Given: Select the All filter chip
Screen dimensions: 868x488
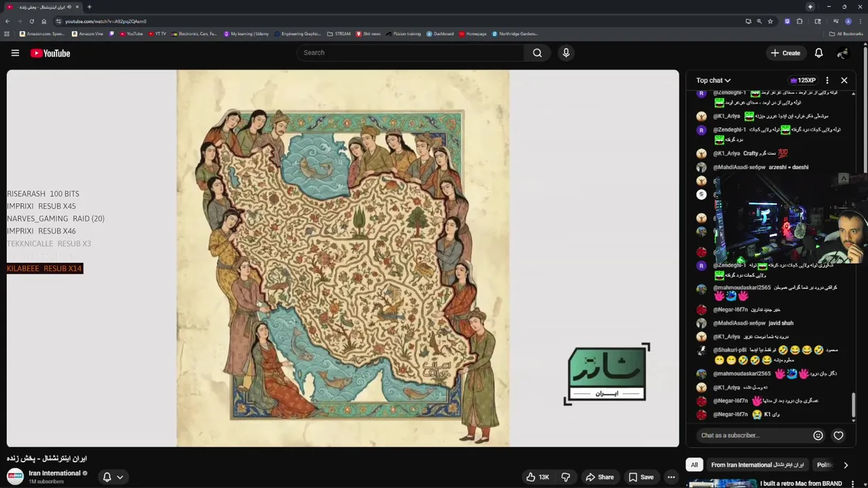Looking at the screenshot, I should (x=694, y=465).
